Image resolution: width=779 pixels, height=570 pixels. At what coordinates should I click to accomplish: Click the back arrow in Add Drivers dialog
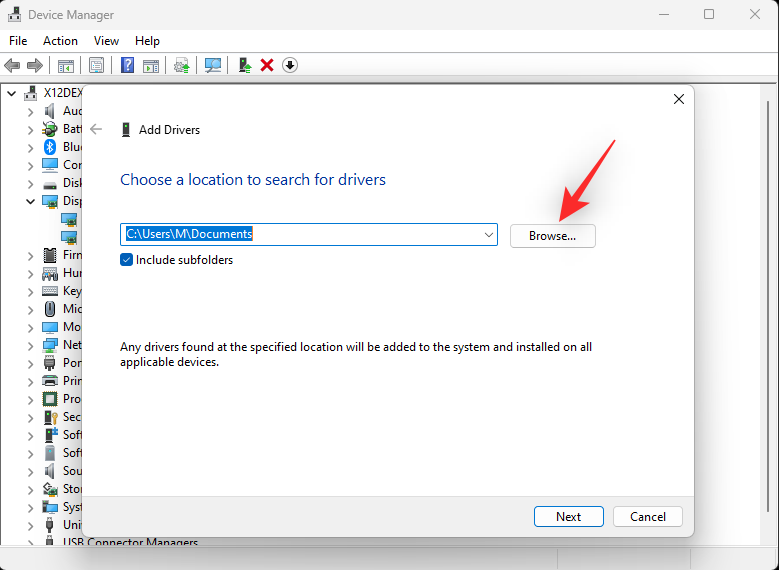point(96,130)
